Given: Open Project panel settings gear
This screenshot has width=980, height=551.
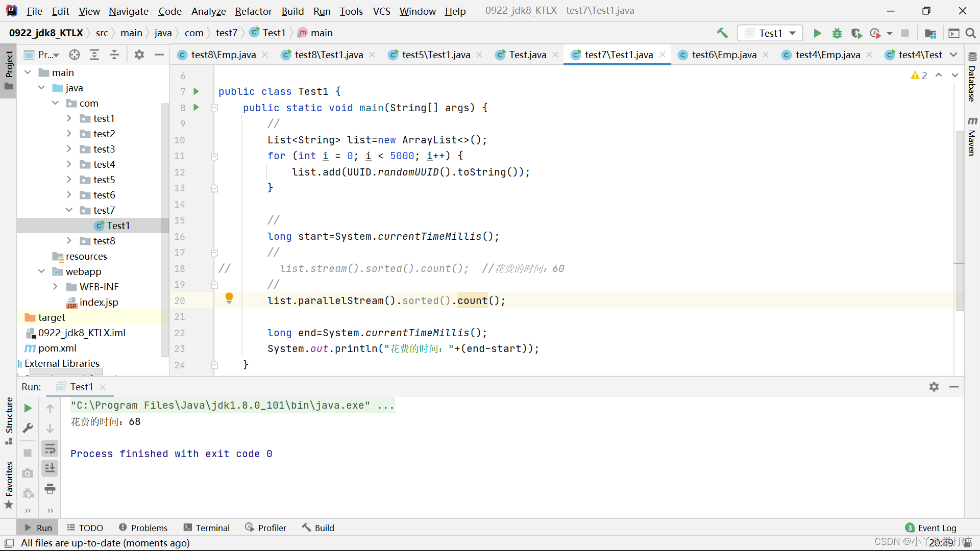Looking at the screenshot, I should [139, 55].
